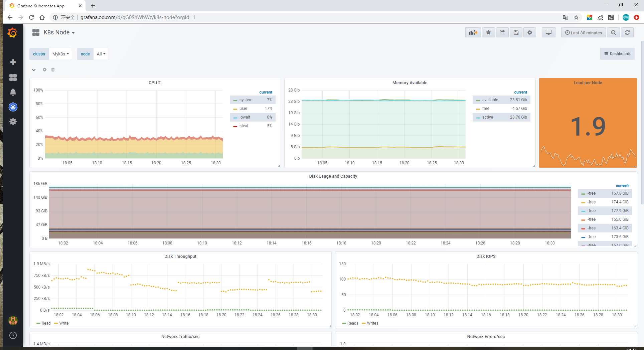
Task: Toggle the available series in memory legend
Action: coord(490,100)
